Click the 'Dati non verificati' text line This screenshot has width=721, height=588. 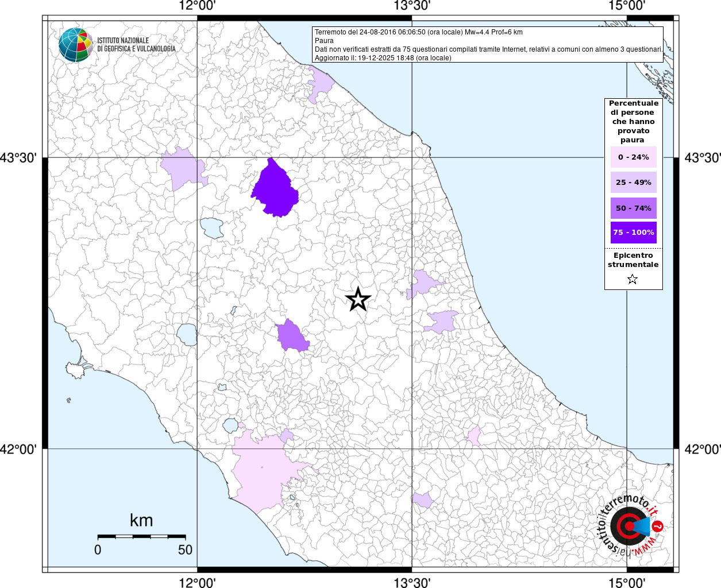(x=488, y=49)
